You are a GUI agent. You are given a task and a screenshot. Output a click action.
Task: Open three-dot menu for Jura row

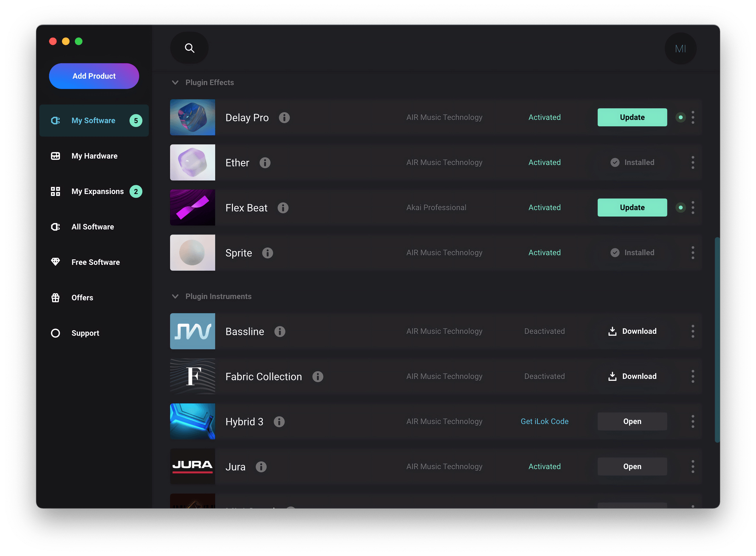coord(692,467)
